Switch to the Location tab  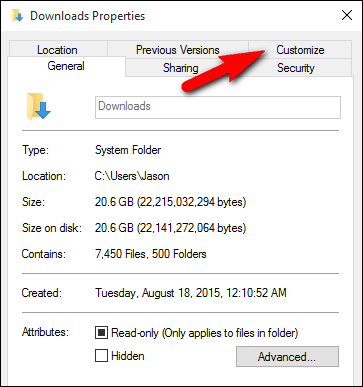pyautogui.click(x=57, y=49)
